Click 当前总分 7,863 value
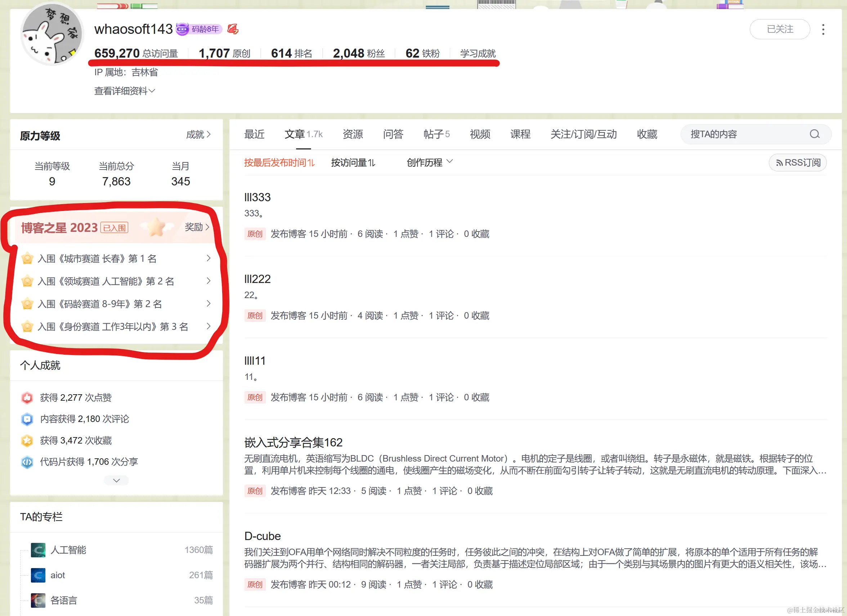Image resolution: width=847 pixels, height=616 pixels. (116, 181)
